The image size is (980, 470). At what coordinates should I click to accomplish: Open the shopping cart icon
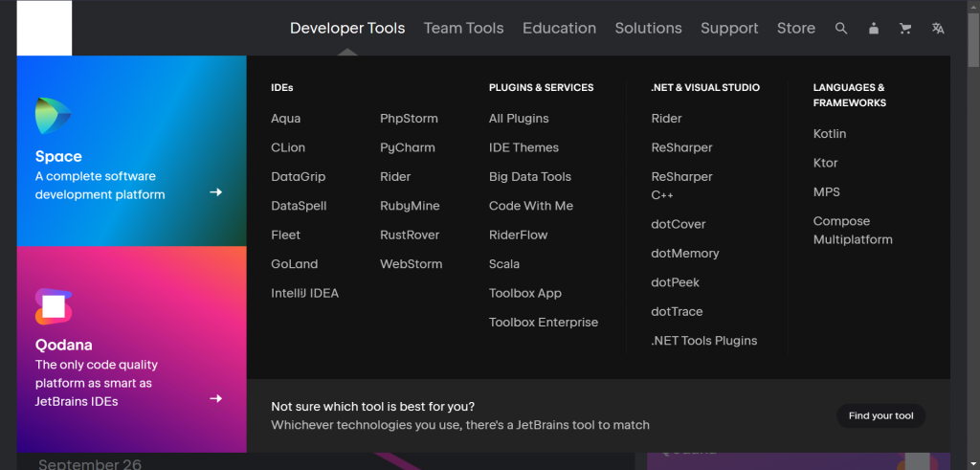tap(905, 29)
